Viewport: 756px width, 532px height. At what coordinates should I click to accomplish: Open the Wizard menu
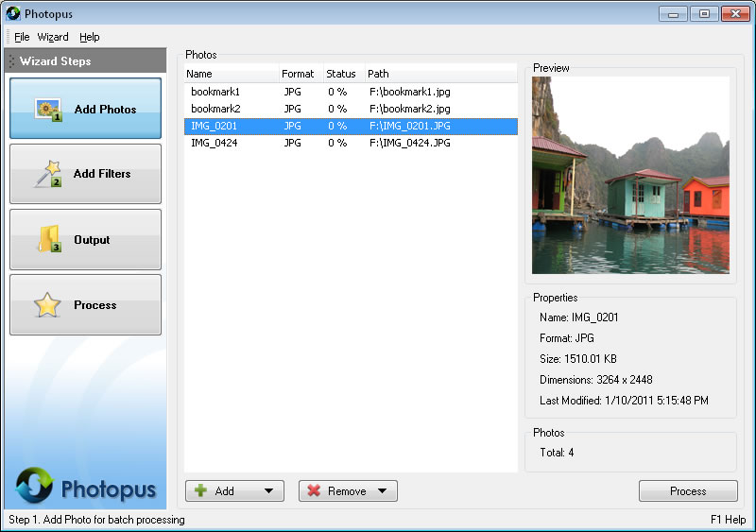tap(53, 37)
